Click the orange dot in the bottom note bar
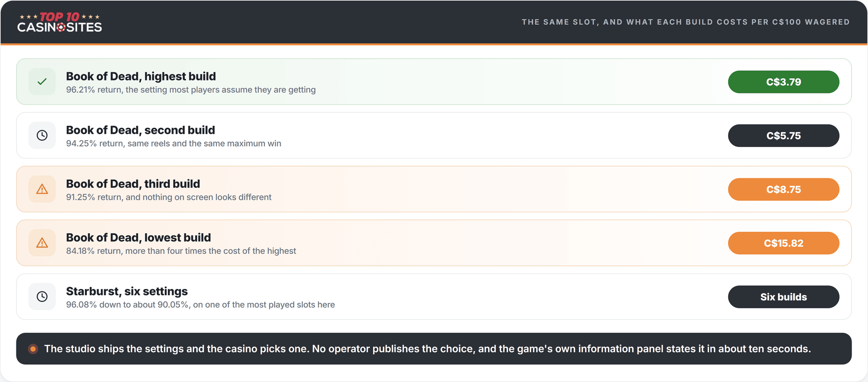This screenshot has height=382, width=868. pos(33,349)
